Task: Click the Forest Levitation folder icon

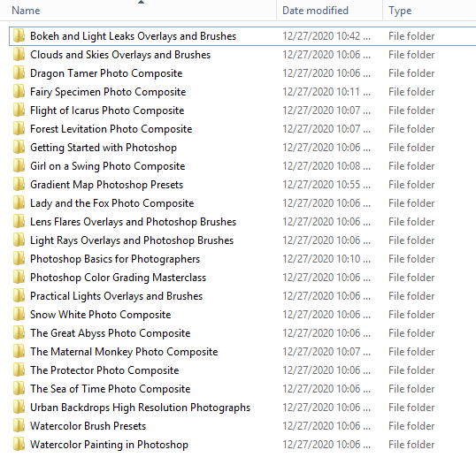Action: click(19, 128)
